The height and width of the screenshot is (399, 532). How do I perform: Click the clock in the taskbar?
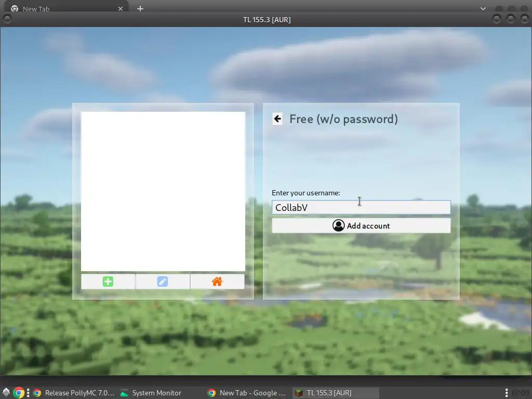(x=521, y=393)
